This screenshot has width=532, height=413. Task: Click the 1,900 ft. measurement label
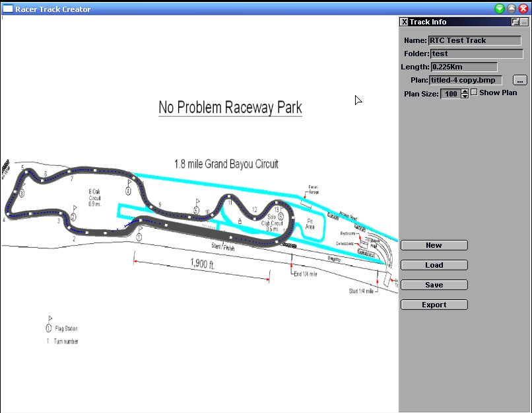click(202, 264)
